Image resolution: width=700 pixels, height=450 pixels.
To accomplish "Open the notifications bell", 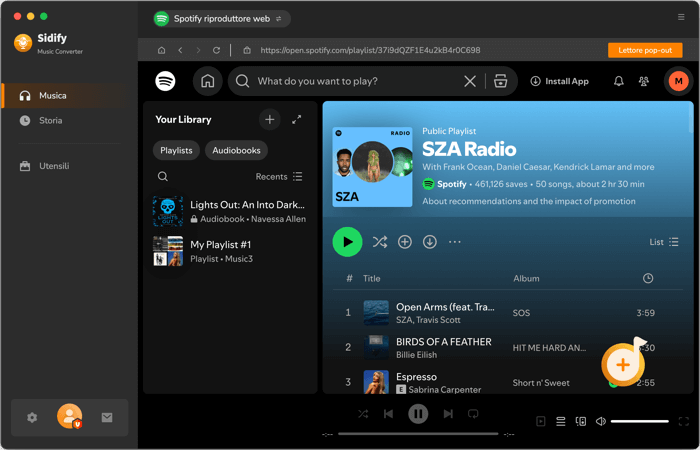I will [618, 81].
